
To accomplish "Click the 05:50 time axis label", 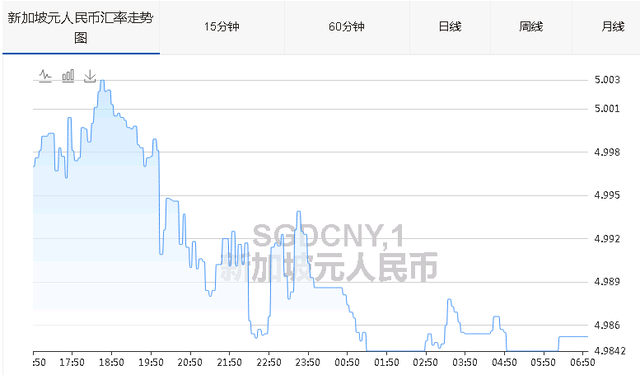I will pyautogui.click(x=543, y=362).
